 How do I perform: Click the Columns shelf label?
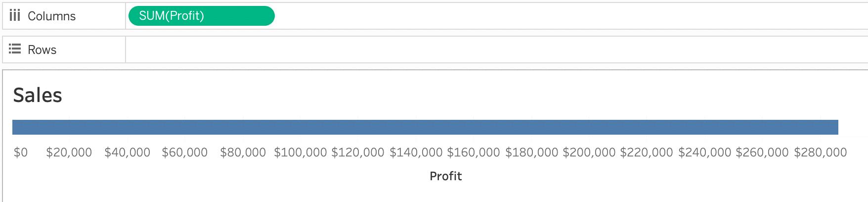coord(51,16)
